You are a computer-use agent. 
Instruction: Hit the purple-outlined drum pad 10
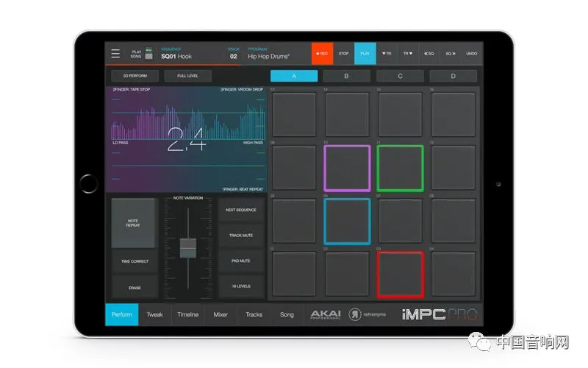(347, 169)
